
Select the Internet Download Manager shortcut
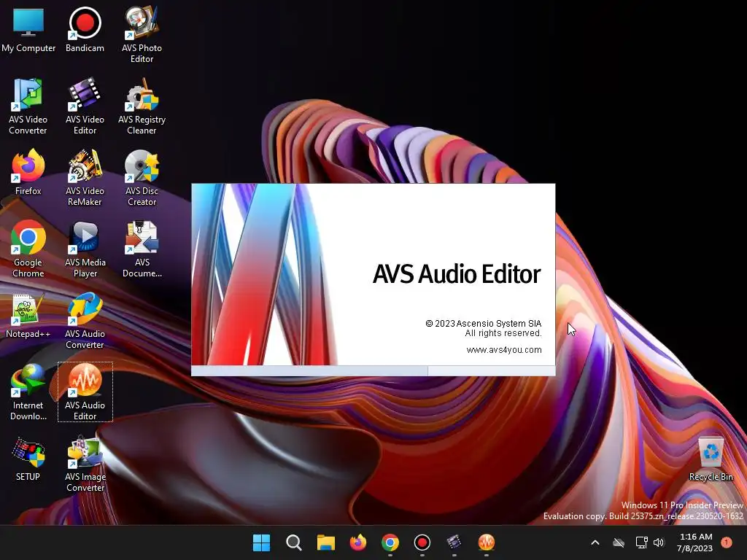coord(28,392)
